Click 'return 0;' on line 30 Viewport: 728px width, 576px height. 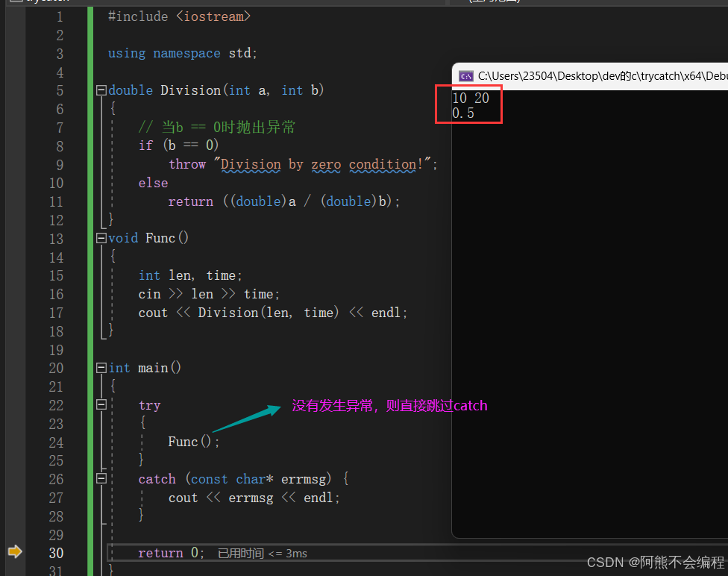[171, 553]
